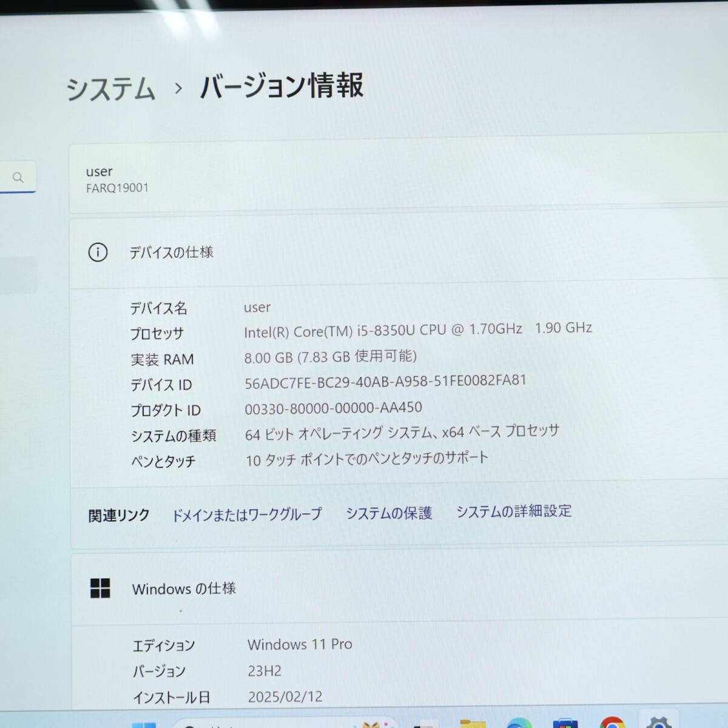Open the システムの詳細設定 link
Viewport: 728px width, 728px height.
point(514,511)
